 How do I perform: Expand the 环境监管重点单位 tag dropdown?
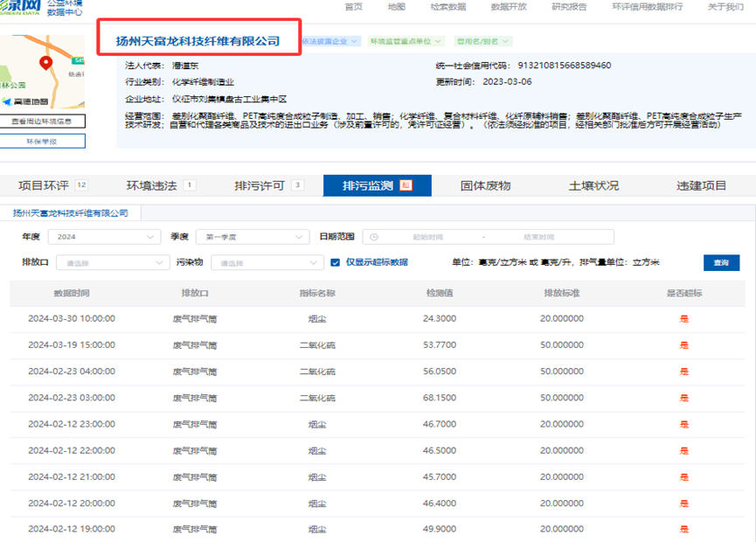pos(406,41)
